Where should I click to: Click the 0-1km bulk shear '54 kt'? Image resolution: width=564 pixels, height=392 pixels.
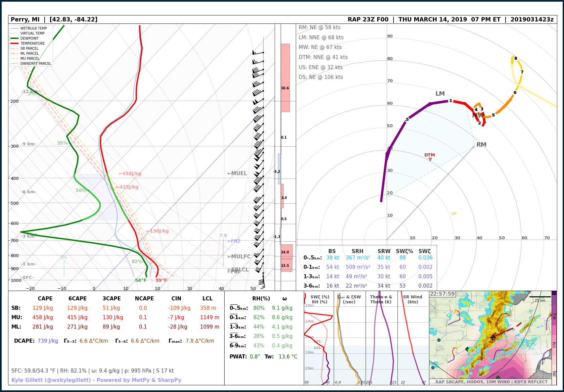point(333,267)
